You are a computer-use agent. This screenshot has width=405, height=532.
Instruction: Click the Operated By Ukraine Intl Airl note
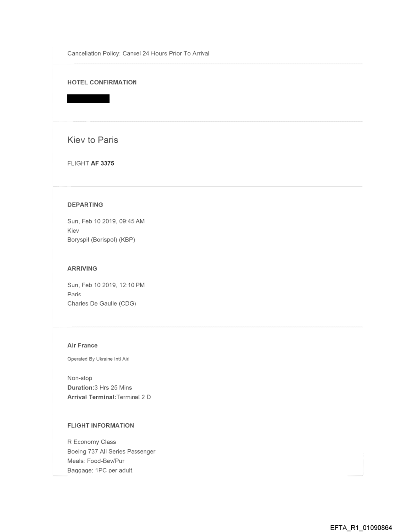[x=98, y=359]
